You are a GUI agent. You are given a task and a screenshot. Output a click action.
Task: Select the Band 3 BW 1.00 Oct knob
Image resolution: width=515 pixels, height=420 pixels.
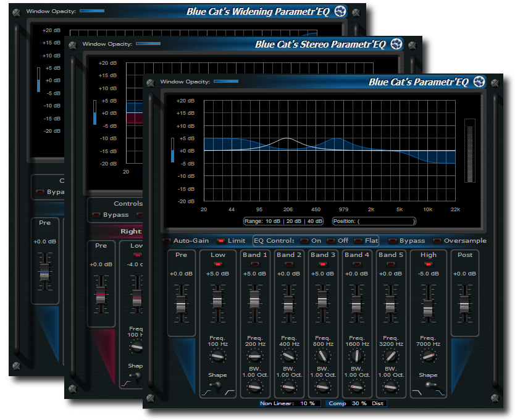point(322,388)
